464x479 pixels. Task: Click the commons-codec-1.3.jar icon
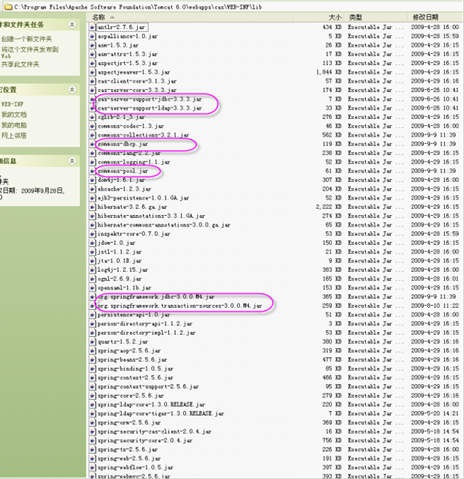93,126
